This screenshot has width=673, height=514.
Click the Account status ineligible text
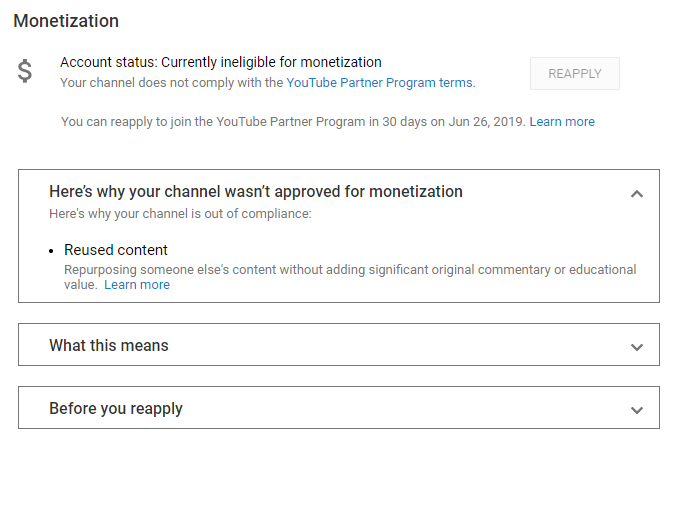tap(221, 62)
